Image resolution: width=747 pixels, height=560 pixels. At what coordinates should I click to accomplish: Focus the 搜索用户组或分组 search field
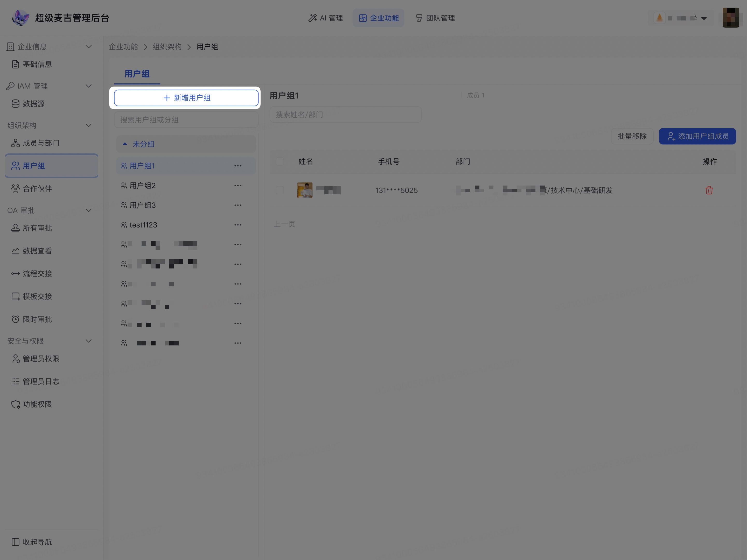tap(186, 120)
